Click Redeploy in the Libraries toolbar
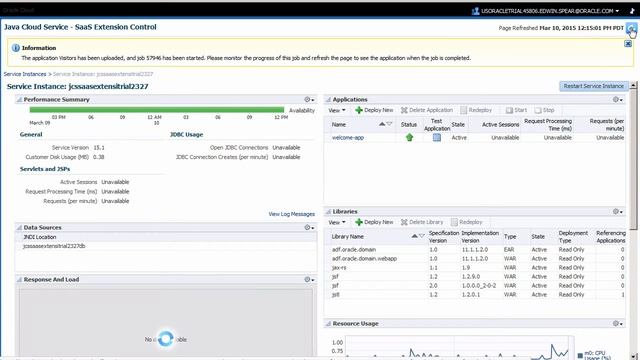 [467, 222]
